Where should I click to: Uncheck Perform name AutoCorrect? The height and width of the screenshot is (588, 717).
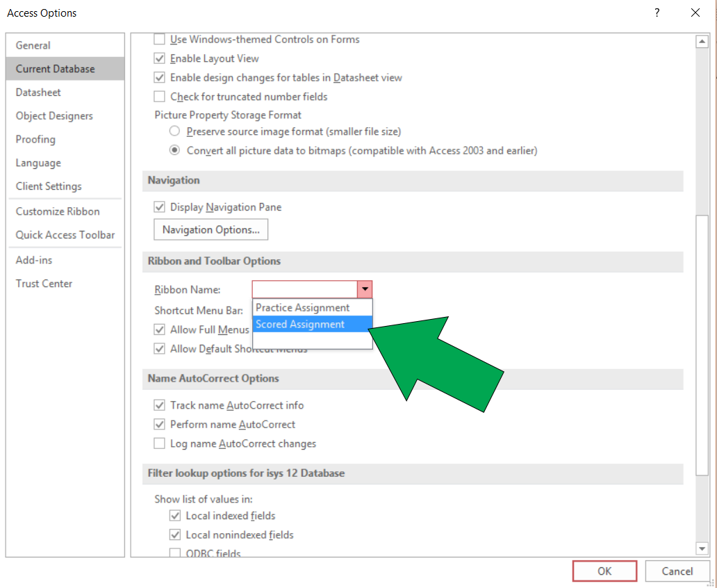159,425
